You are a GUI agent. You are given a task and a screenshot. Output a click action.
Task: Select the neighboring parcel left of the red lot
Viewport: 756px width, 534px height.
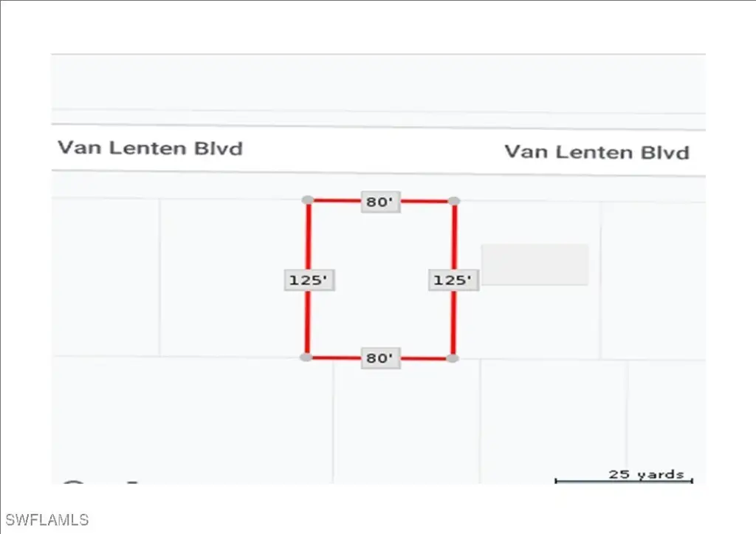click(233, 277)
